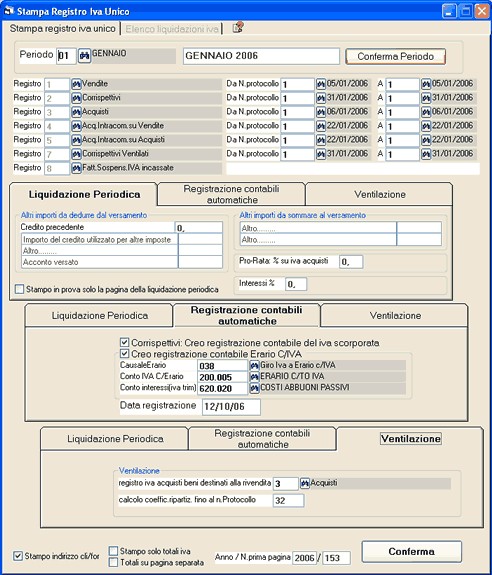Open the lookup icon beside Acq.Intracom.su Acquisti

[x=76, y=140]
